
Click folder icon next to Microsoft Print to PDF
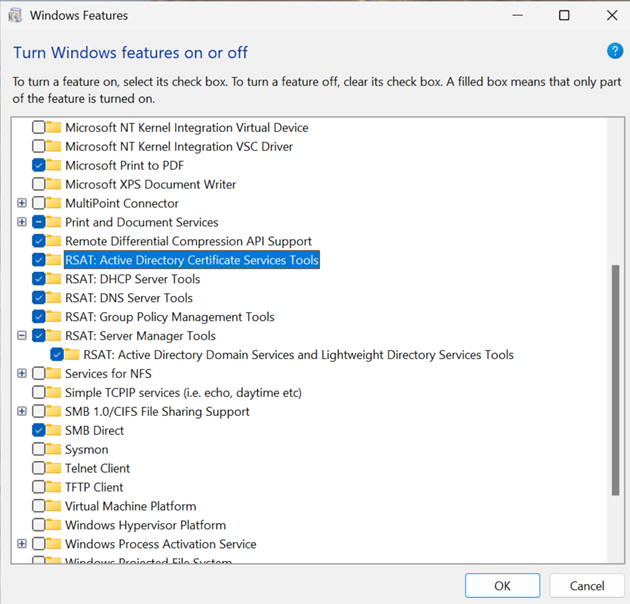pos(55,165)
